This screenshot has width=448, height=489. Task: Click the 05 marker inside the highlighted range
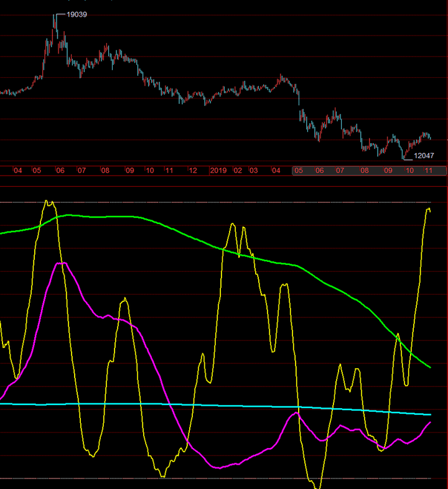coord(299,170)
